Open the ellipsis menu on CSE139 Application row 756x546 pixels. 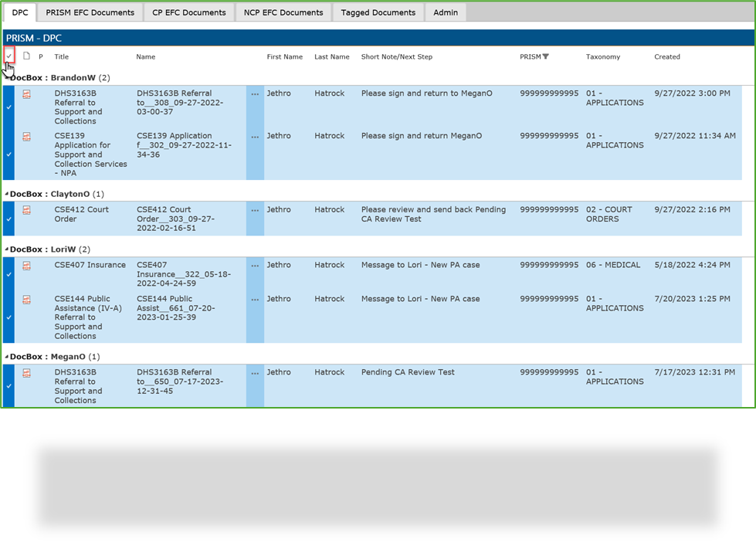[x=255, y=137]
